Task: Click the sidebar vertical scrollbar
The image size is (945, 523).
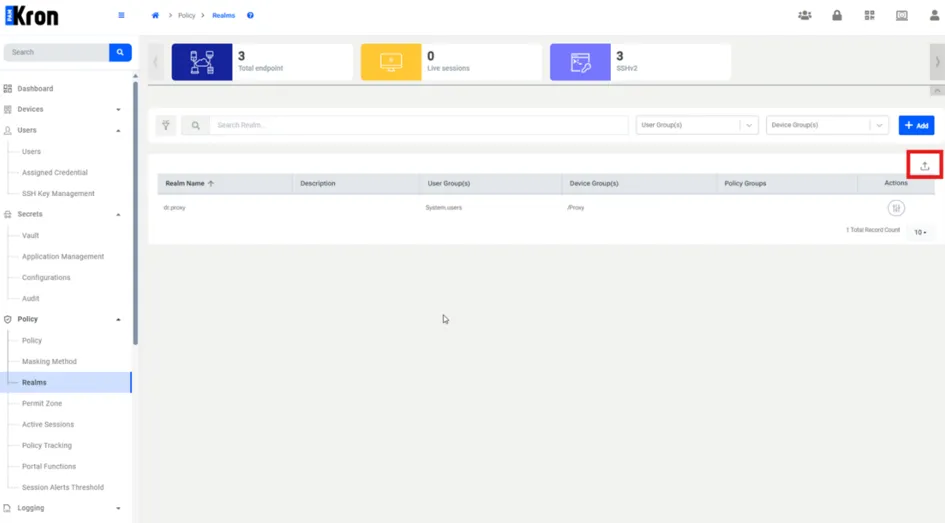Action: click(x=135, y=211)
